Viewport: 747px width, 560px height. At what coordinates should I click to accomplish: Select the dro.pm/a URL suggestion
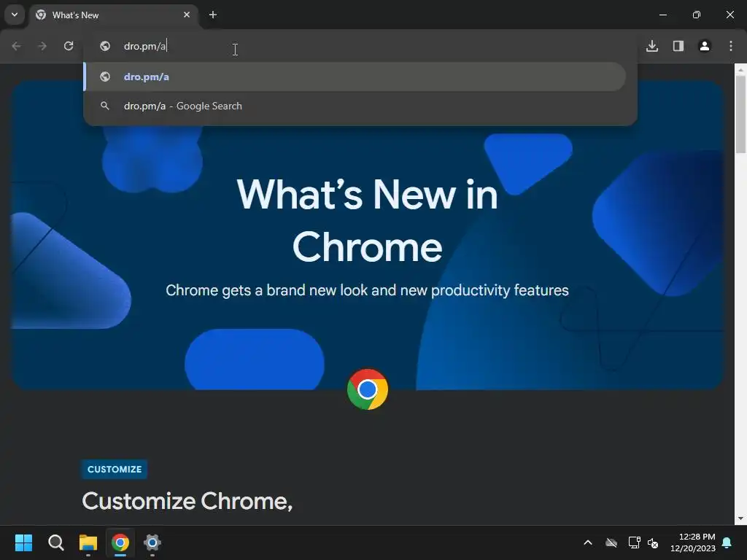pos(355,77)
